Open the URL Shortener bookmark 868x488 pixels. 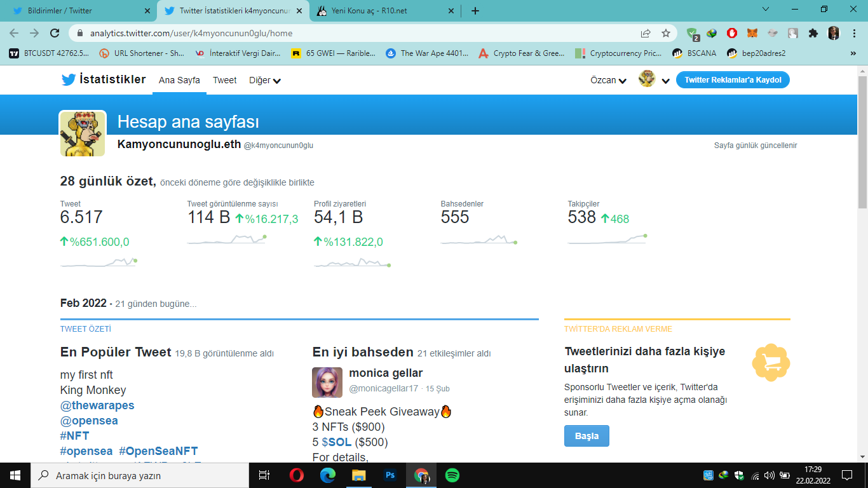[142, 53]
